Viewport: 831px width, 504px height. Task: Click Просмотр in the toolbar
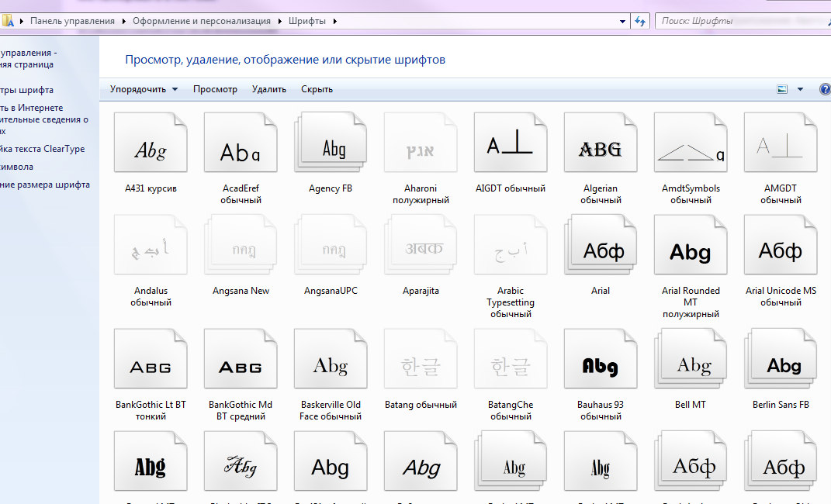pyautogui.click(x=215, y=89)
